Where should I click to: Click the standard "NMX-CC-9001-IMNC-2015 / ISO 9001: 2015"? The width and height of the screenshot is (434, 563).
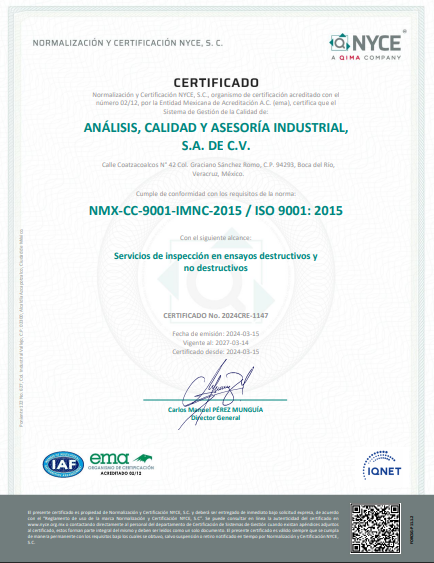pos(216,210)
